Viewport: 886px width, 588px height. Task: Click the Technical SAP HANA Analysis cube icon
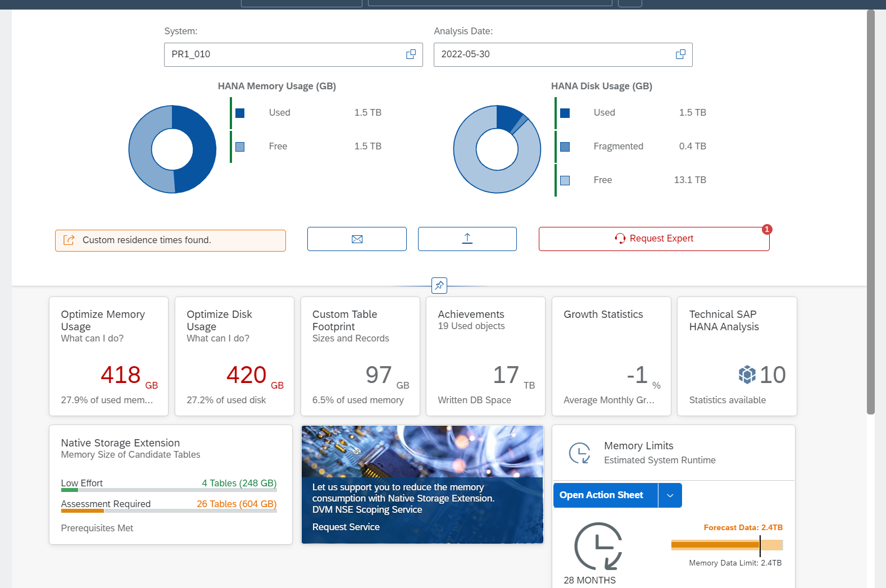(x=747, y=375)
